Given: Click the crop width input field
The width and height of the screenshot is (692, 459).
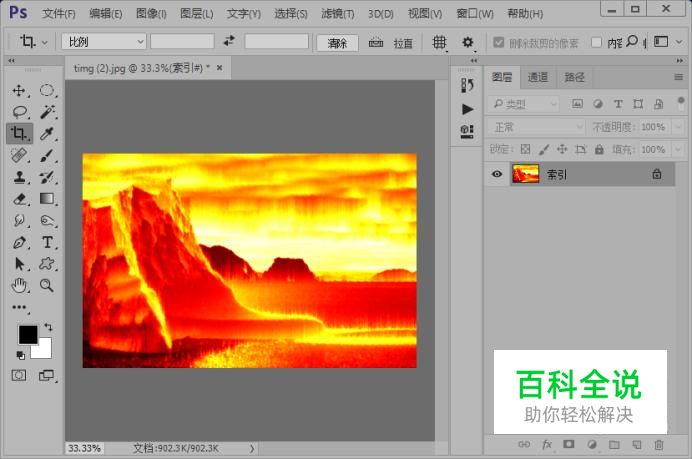Looking at the screenshot, I should [182, 42].
